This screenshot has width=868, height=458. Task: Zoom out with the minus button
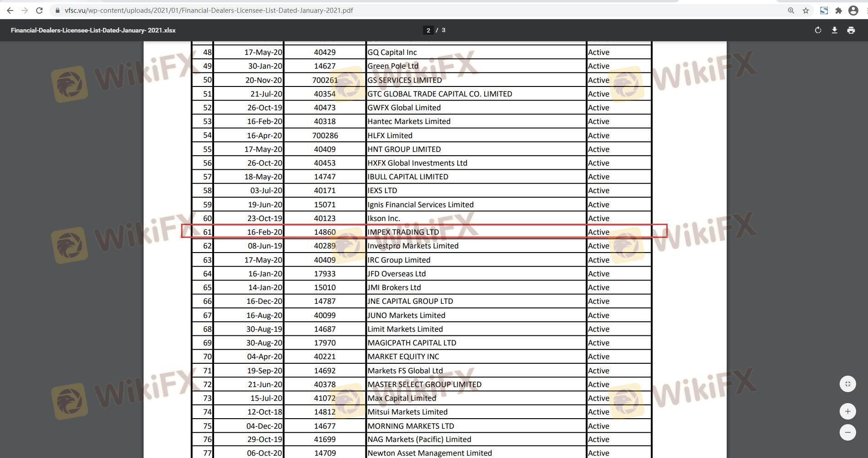point(848,432)
